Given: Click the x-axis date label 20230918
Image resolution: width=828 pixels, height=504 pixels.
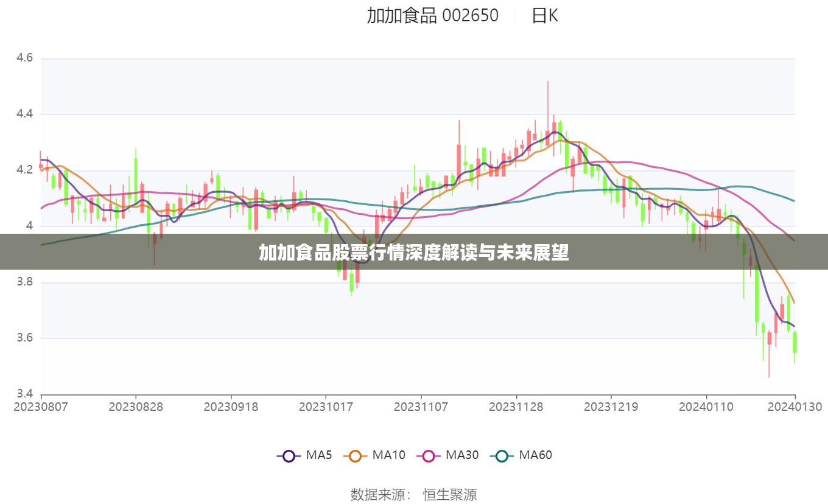Looking at the screenshot, I should click(x=231, y=407).
